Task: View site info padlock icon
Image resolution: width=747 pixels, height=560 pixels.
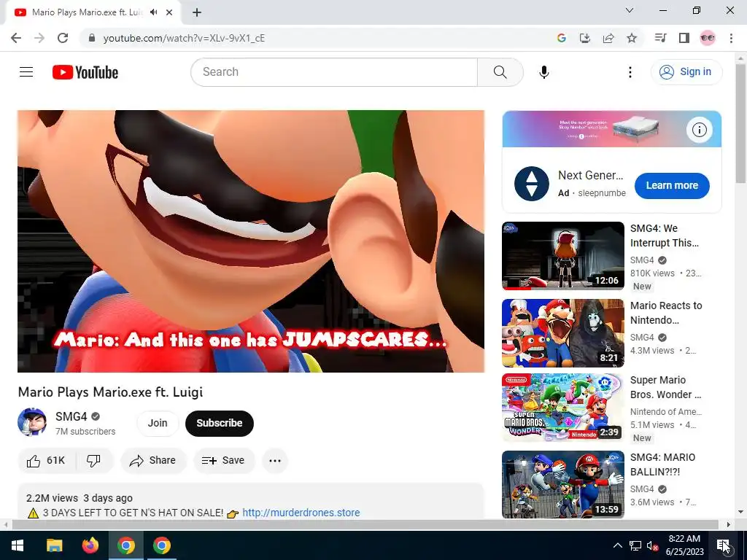Action: pos(92,38)
